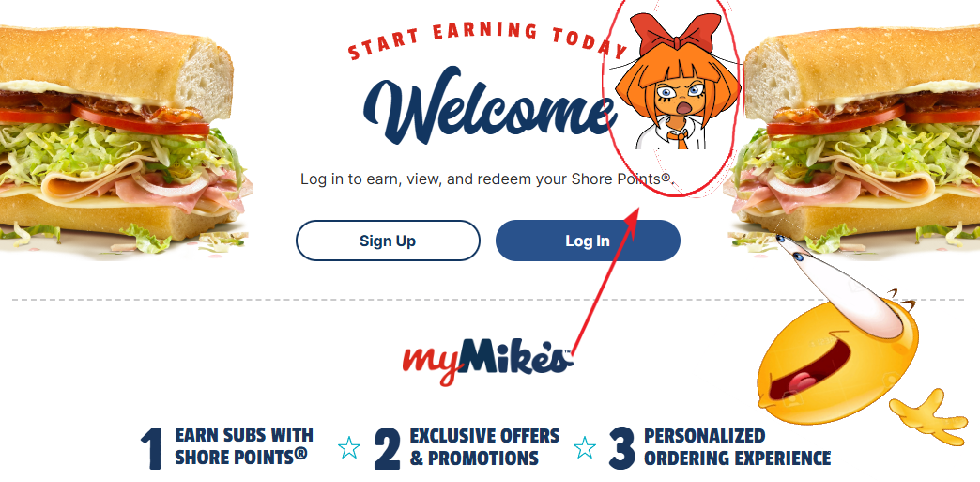Image resolution: width=980 pixels, height=482 pixels.
Task: Select the Exclusive Offers & Promotions text
Action: click(x=484, y=446)
